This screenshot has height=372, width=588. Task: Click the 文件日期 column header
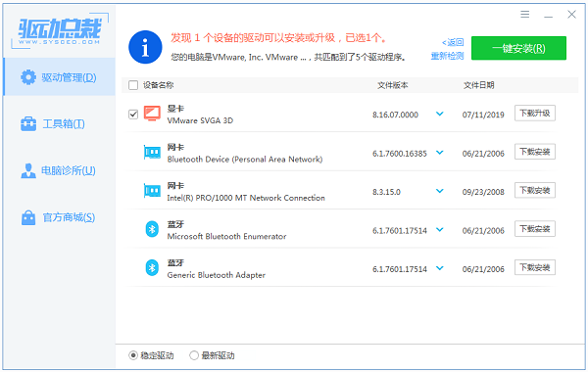[479, 85]
